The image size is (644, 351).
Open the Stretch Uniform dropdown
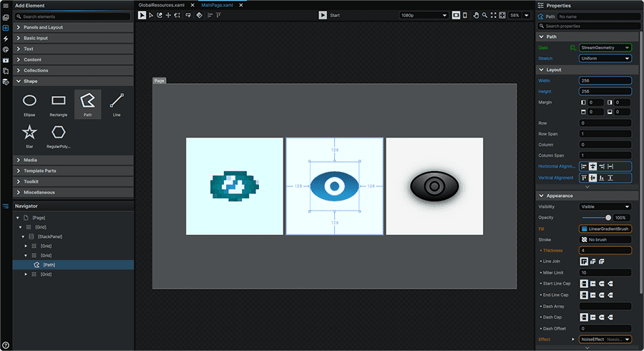[x=605, y=58]
